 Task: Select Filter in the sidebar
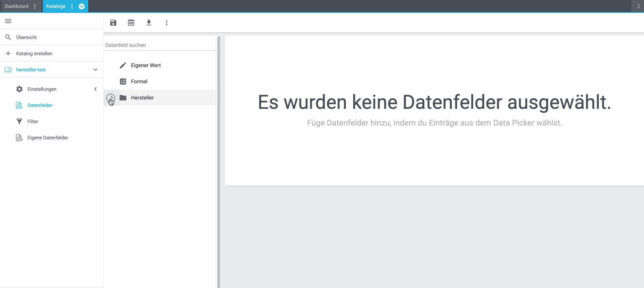[x=33, y=121]
